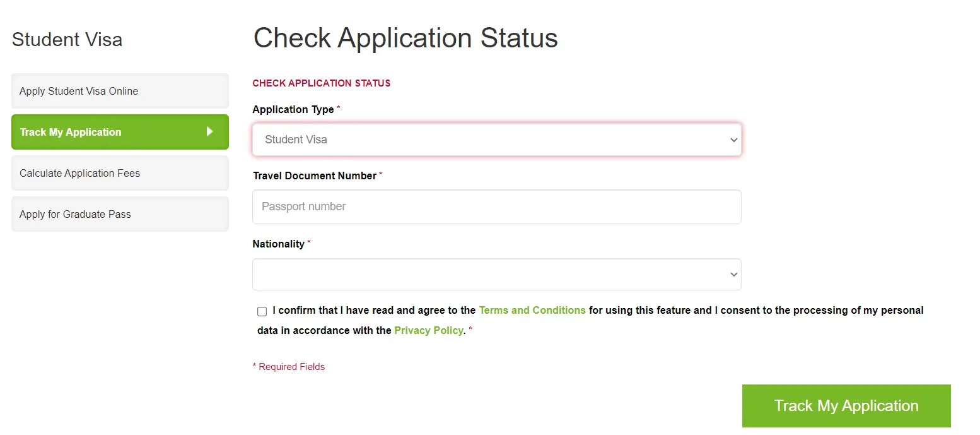Select the green Track My Application sidebar item
The height and width of the screenshot is (435, 980).
click(120, 132)
